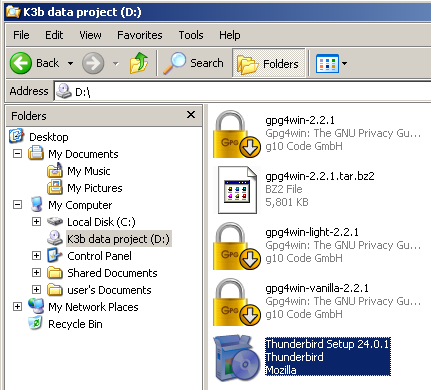Select My Documents tree label
This screenshot has width=431, height=390.
tap(83, 154)
